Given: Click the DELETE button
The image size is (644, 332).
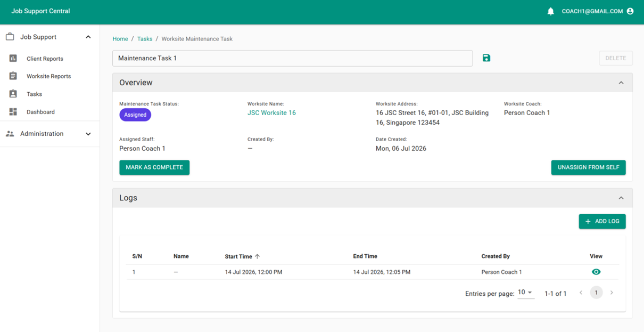Looking at the screenshot, I should click(615, 58).
